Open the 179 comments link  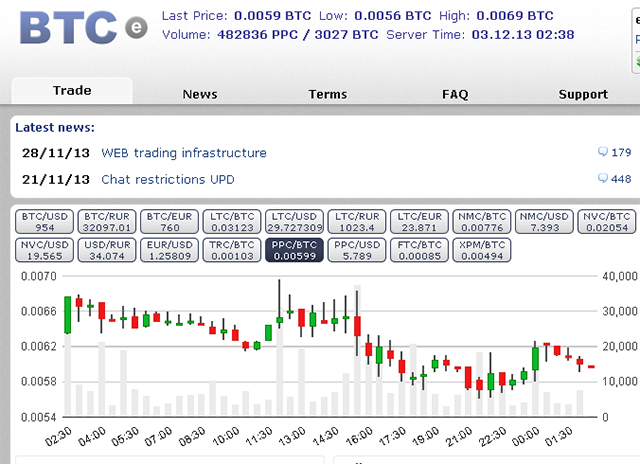pos(621,152)
